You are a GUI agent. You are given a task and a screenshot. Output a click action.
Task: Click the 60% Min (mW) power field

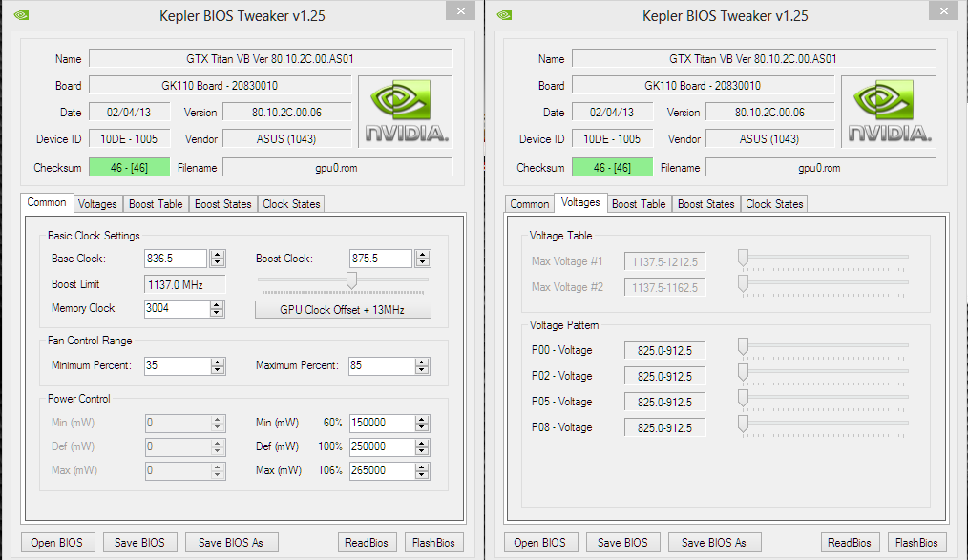382,423
